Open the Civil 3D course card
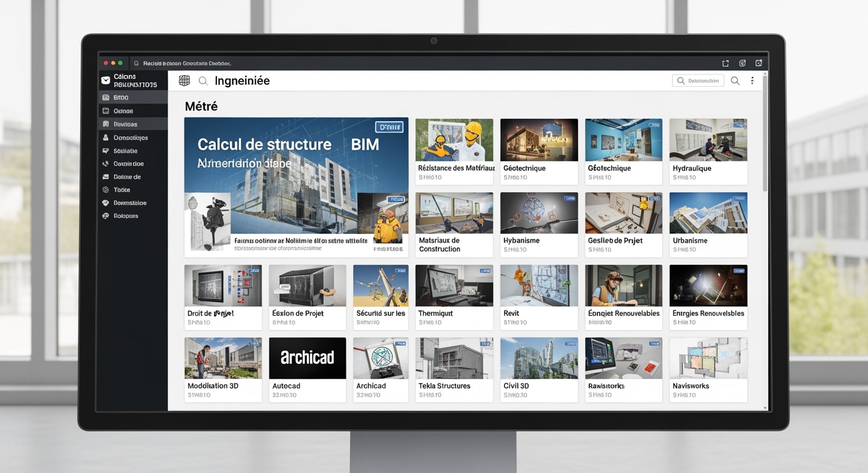 point(539,370)
